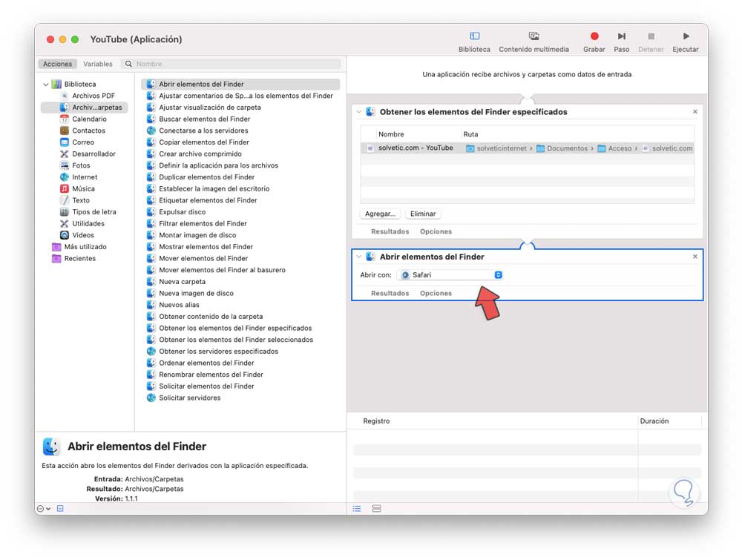
Task: Toggle description panel checkbox icon
Action: pyautogui.click(x=60, y=508)
